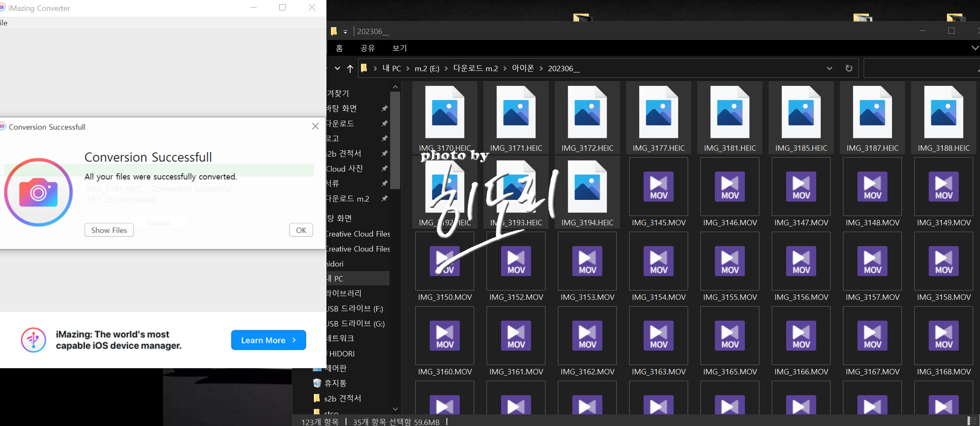Select IMG_3172.HEIC file icon
This screenshot has width=980, height=426.
(x=587, y=112)
